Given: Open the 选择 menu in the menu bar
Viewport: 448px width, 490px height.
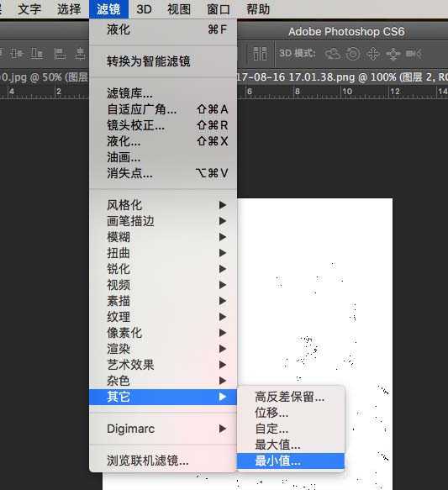Looking at the screenshot, I should 69,8.
